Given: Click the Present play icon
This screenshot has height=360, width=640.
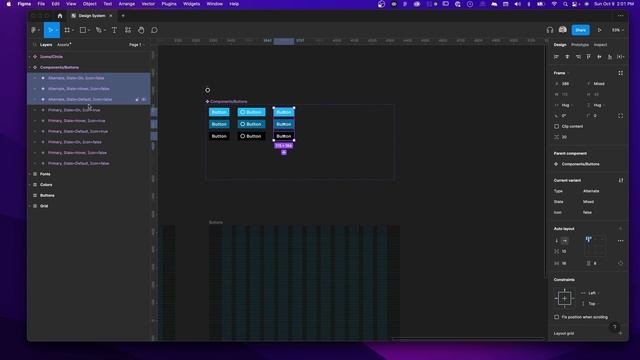Looking at the screenshot, I should tap(599, 30).
